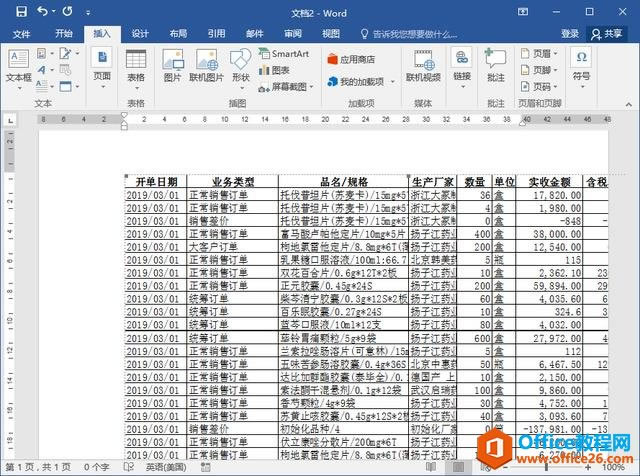The image size is (640, 476).
Task: Open the 页眉 header dropdown
Action: (539, 53)
